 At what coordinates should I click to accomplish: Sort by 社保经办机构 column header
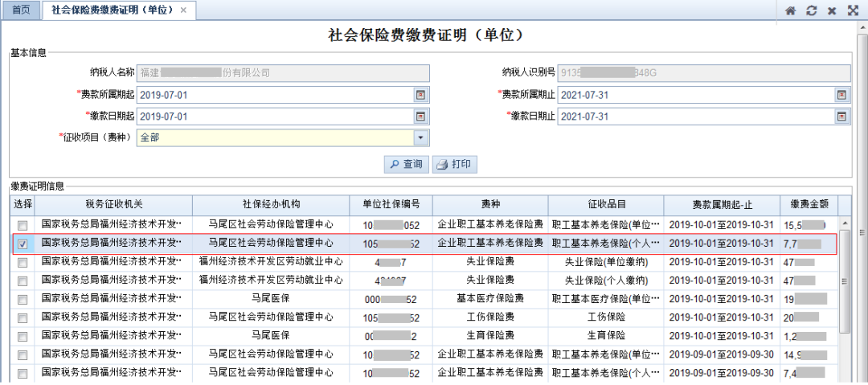pyautogui.click(x=271, y=204)
